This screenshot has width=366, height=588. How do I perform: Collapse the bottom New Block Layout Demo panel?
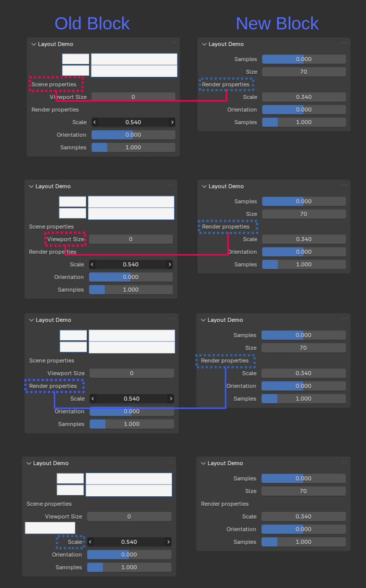(204, 463)
